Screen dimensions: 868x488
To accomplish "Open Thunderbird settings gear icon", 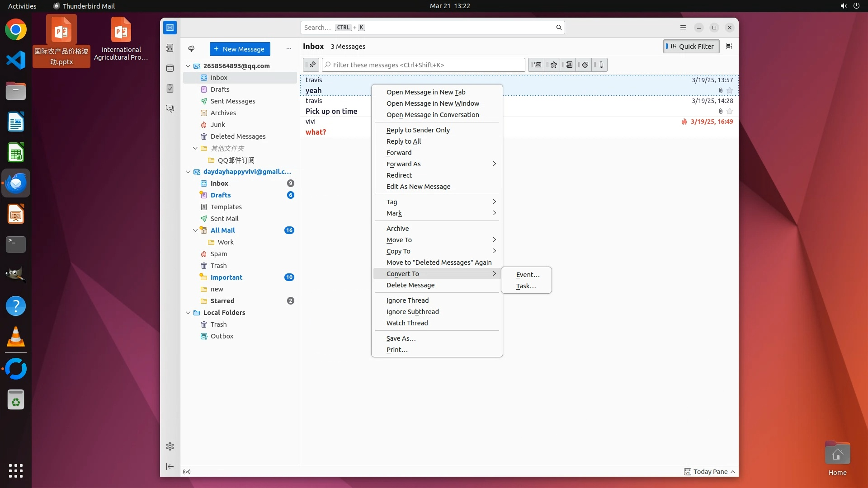I will (170, 446).
